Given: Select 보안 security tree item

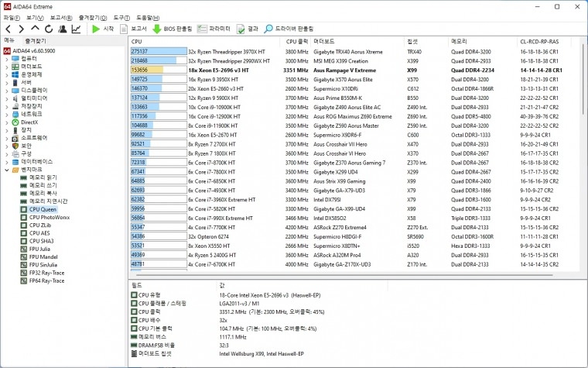Looking at the screenshot, I should 26,146.
